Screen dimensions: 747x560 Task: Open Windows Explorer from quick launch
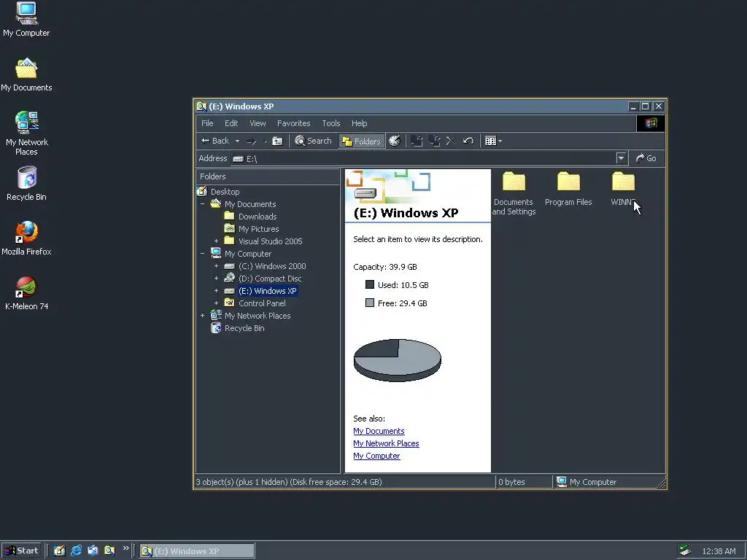click(109, 551)
